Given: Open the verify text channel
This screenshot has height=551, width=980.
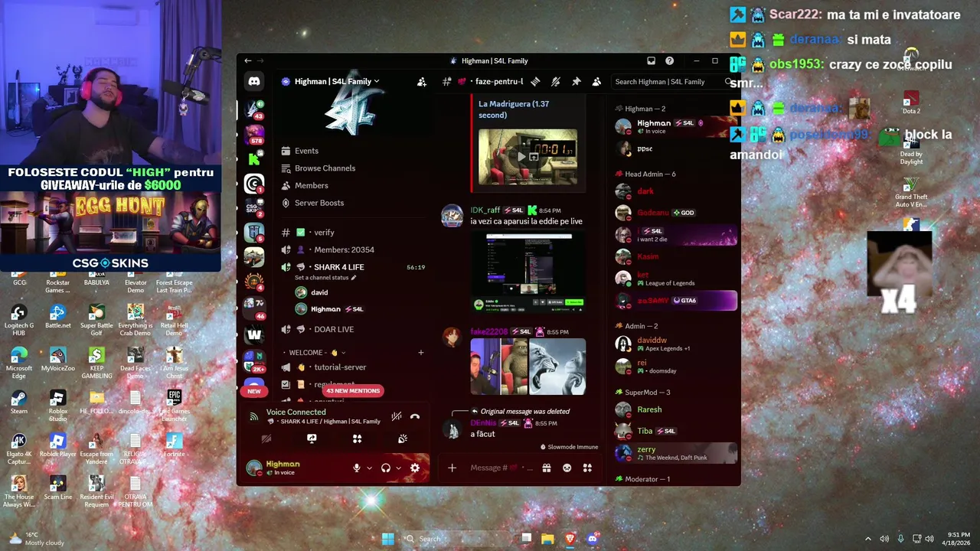Looking at the screenshot, I should (324, 233).
